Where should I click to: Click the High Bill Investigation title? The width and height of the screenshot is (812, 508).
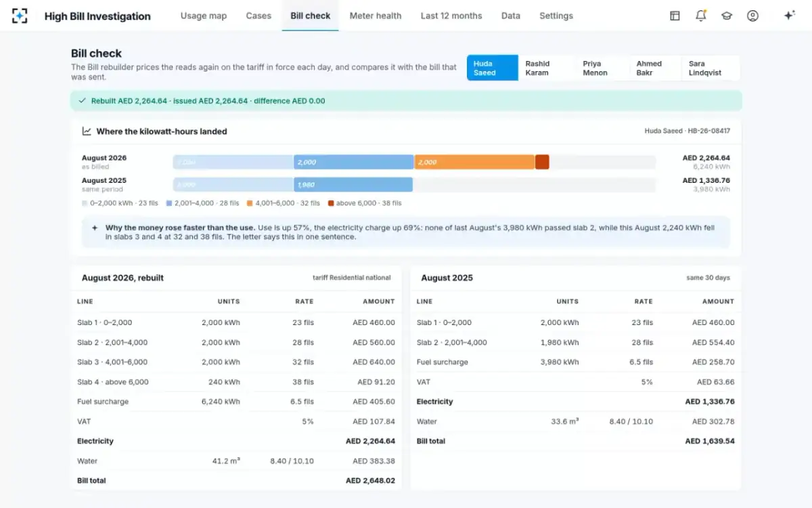point(97,16)
